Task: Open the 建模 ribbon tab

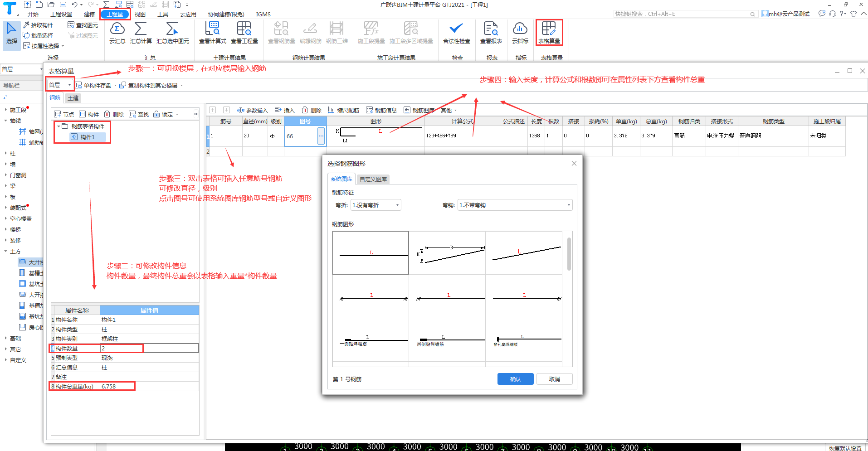Action: coord(89,14)
